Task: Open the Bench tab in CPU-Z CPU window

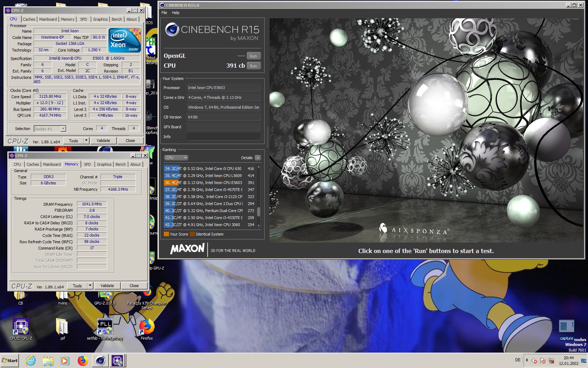Action: pos(117,19)
